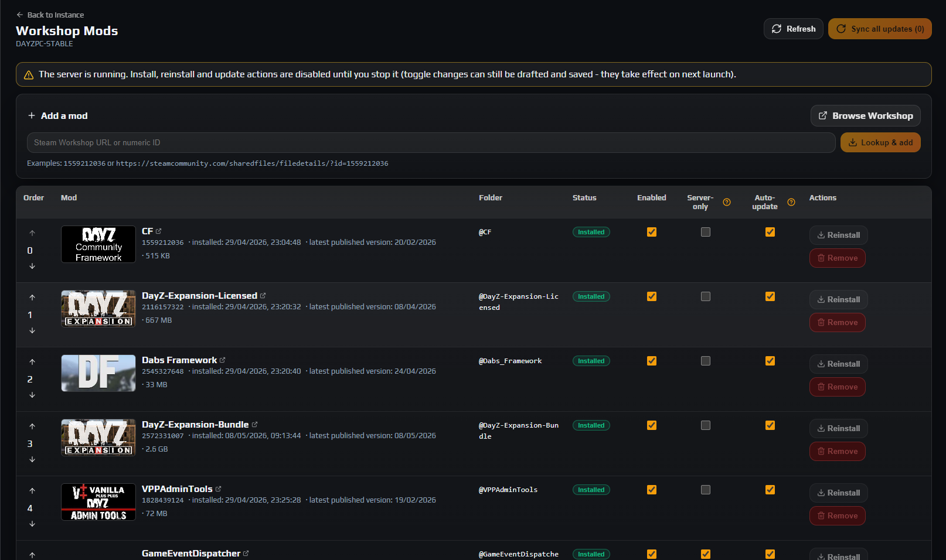The height and width of the screenshot is (560, 946).
Task: Click the @Dabs_Framework folder text
Action: click(511, 361)
